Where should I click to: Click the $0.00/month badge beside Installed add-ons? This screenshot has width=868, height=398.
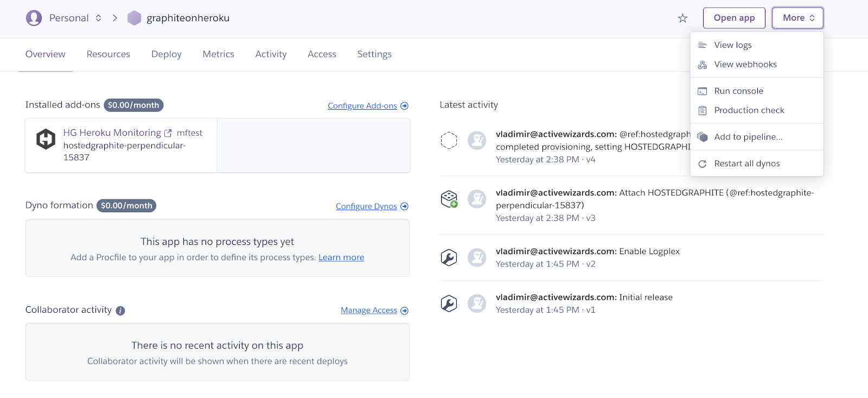[133, 105]
